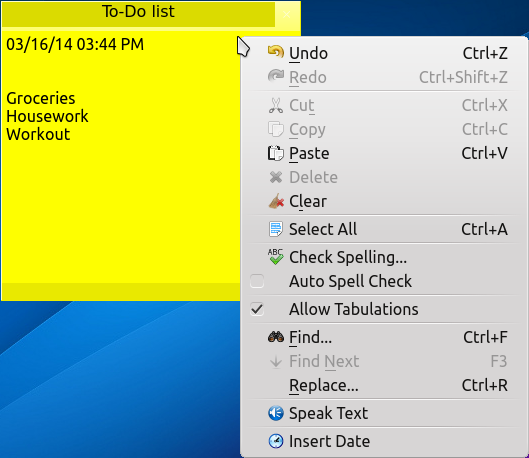Click the Check Spelling ABC icon
Viewport: 529px width, 458px height.
[x=276, y=257]
